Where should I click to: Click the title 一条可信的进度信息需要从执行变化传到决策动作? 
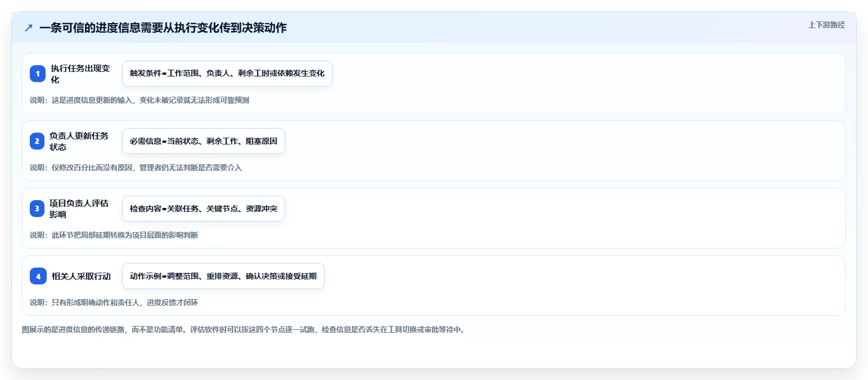pyautogui.click(x=163, y=28)
